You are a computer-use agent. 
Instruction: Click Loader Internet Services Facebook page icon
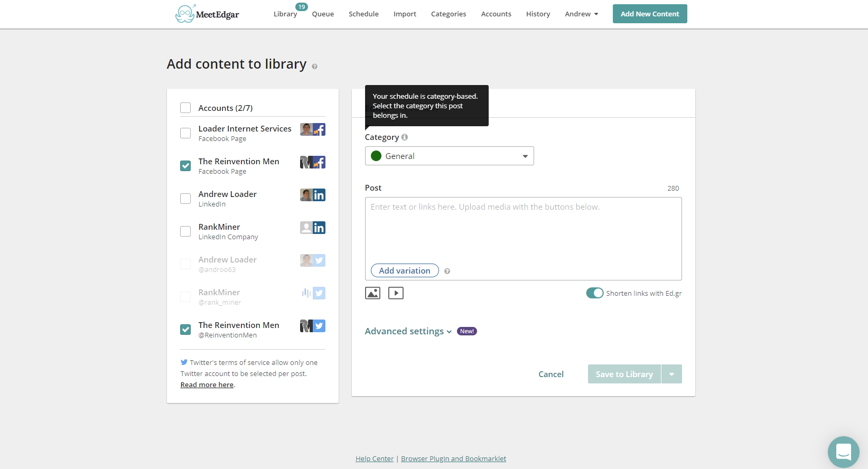click(x=313, y=129)
